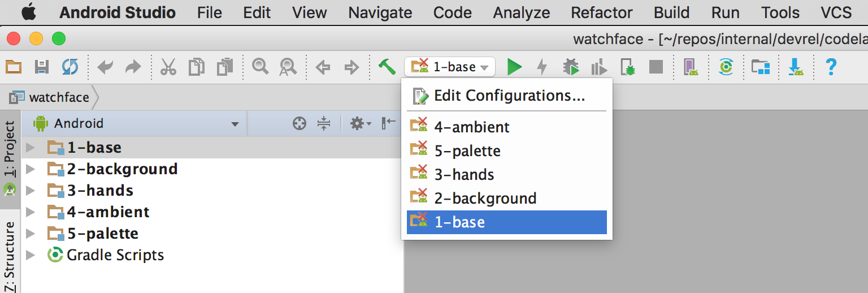Open the 1-base run configuration dropdown

(x=450, y=67)
